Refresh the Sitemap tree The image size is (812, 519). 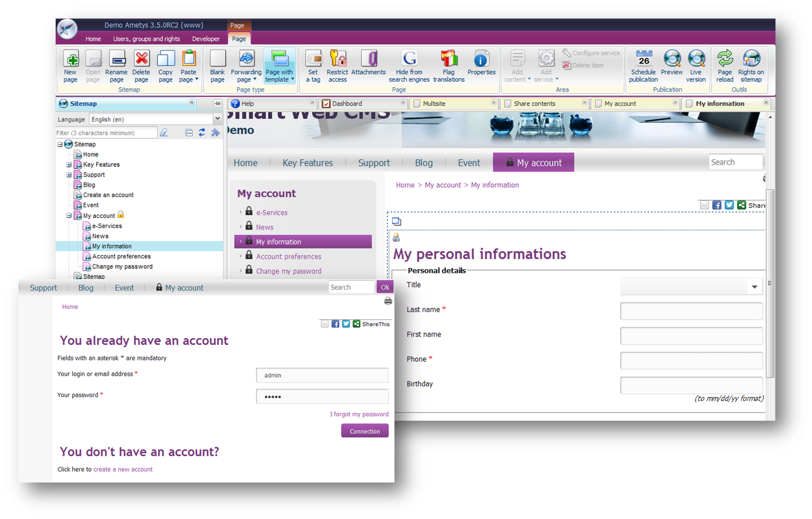(x=202, y=133)
